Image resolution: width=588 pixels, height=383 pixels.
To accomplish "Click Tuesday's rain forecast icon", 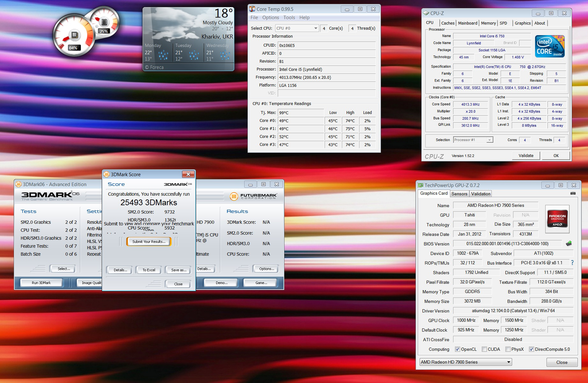I will pyautogui.click(x=194, y=55).
